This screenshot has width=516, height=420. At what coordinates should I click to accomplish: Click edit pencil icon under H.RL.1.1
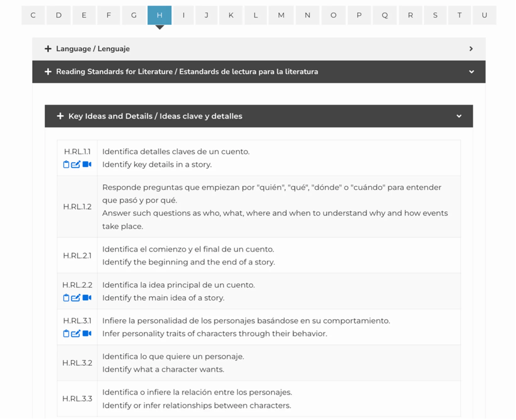(x=76, y=164)
